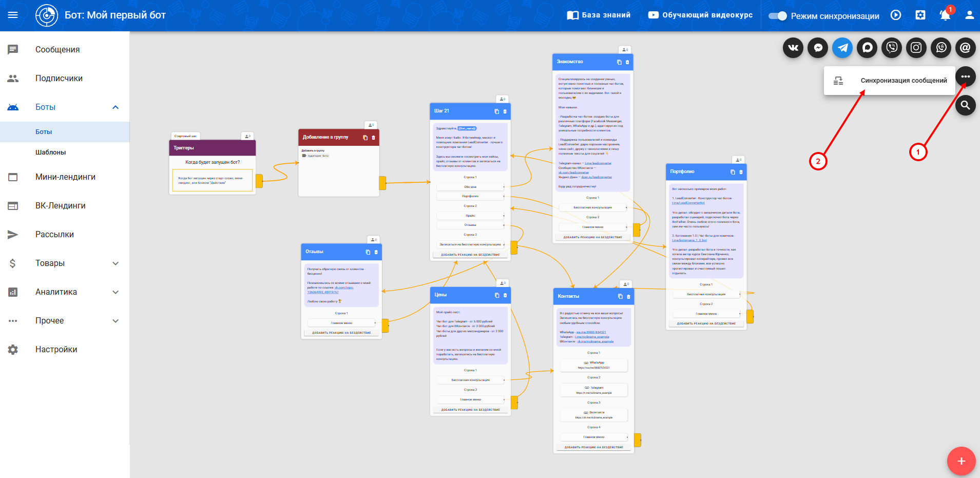Delete the Знакомство block with the trash icon
Screen dimensions: 980x478
click(x=627, y=62)
